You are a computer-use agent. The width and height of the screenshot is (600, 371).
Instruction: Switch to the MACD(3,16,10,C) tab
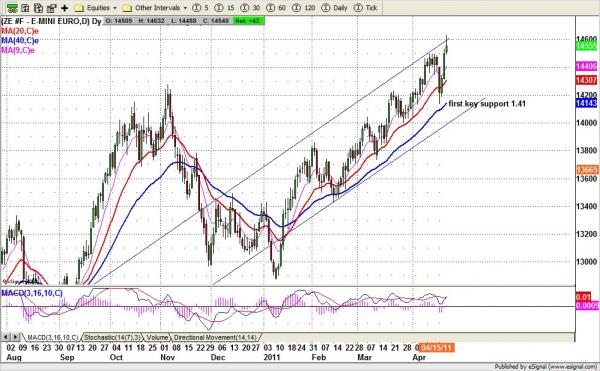[x=52, y=338]
